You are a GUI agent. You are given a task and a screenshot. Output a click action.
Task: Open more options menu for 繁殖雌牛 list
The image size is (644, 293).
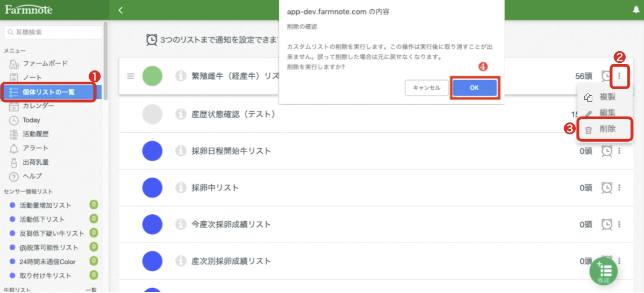click(x=620, y=76)
